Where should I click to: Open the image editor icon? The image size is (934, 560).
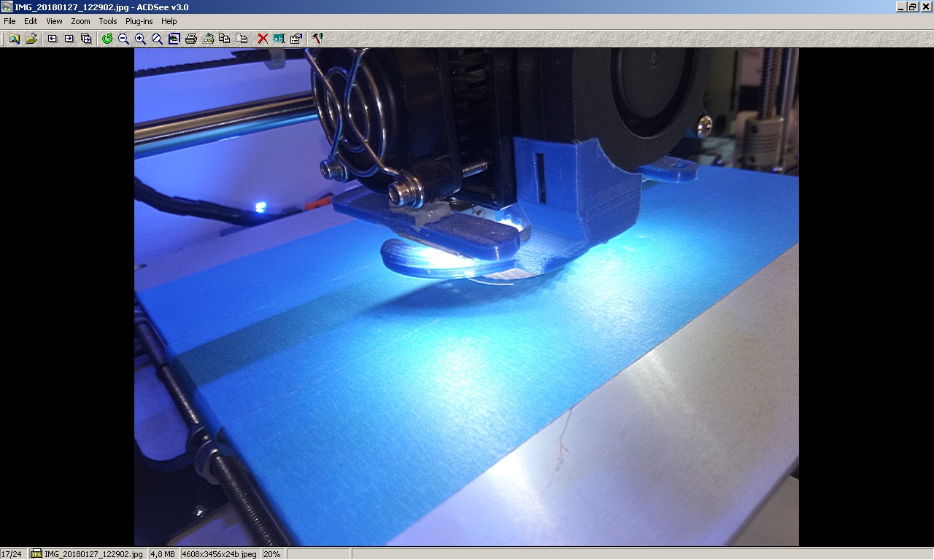[208, 39]
